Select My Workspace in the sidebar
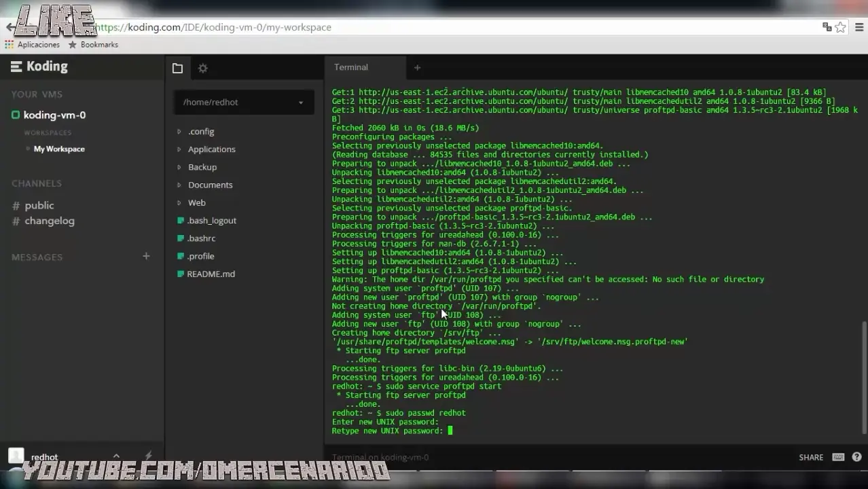This screenshot has height=489, width=868. coord(59,149)
